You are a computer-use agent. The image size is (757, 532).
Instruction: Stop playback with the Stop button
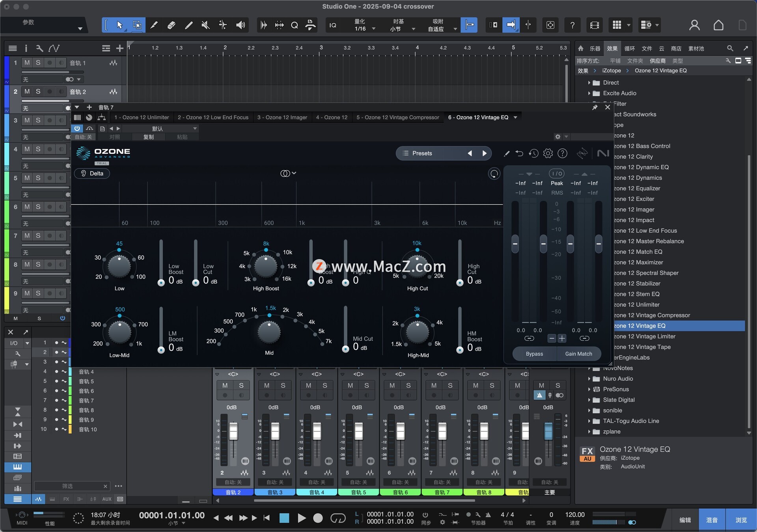click(284, 518)
